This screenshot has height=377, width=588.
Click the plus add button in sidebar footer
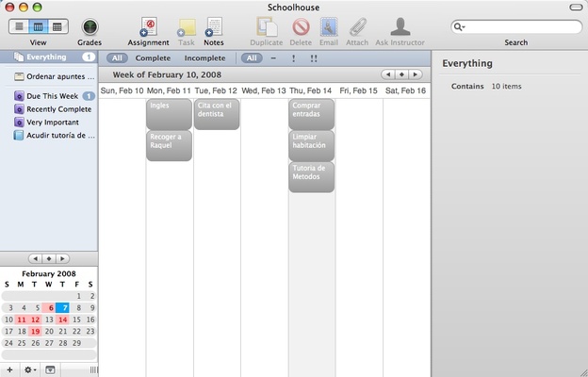9,369
